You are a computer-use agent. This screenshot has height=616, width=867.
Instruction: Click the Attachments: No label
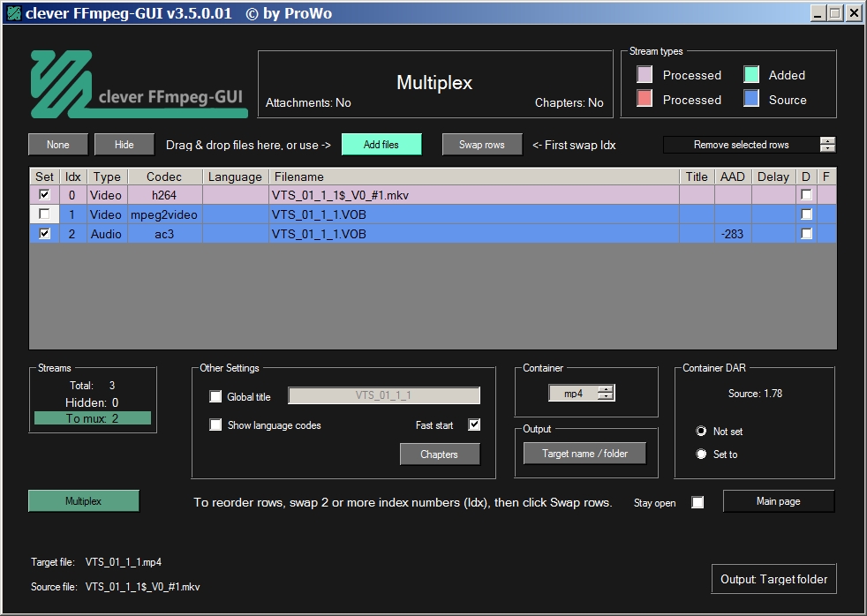tap(308, 102)
